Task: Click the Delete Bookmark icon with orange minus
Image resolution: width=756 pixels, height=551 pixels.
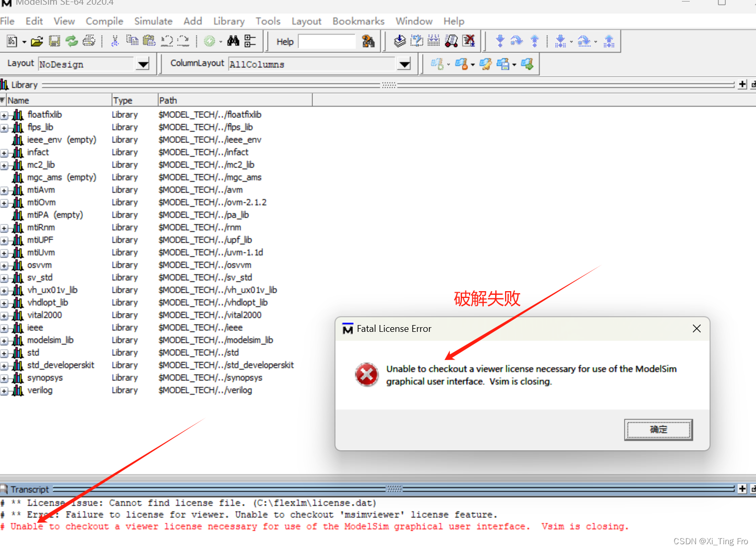Action: tap(461, 64)
